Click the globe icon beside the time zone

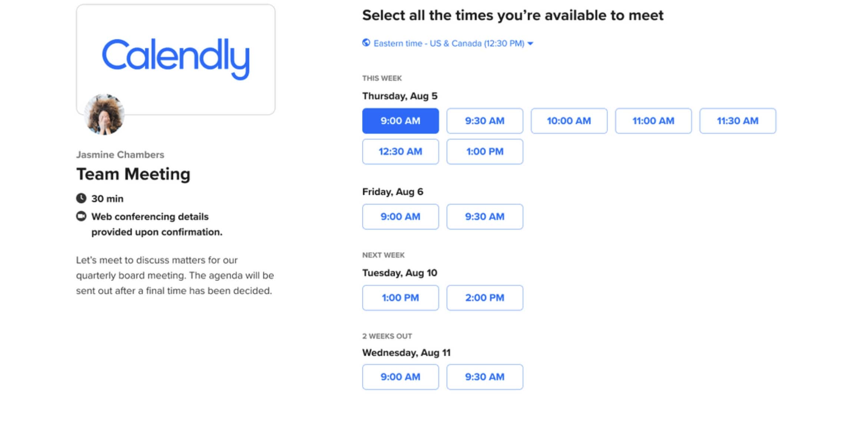click(x=366, y=43)
